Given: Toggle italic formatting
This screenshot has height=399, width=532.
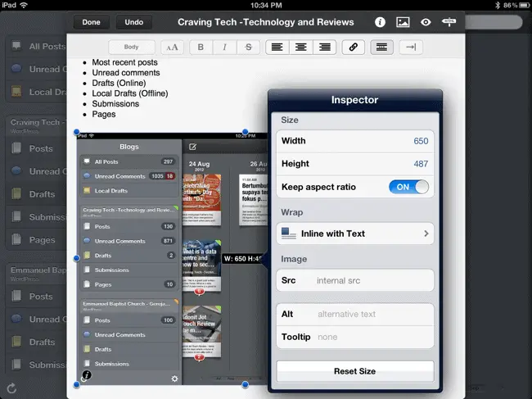Looking at the screenshot, I should [224, 48].
